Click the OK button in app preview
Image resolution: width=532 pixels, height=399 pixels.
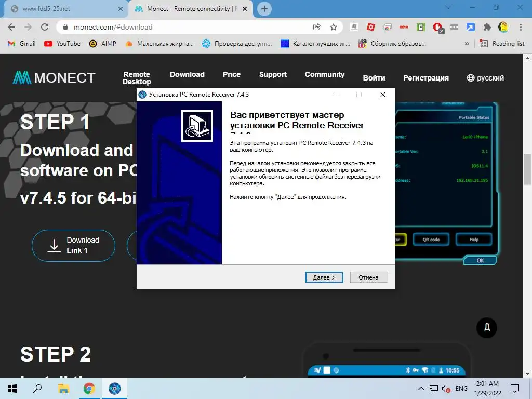point(480,261)
